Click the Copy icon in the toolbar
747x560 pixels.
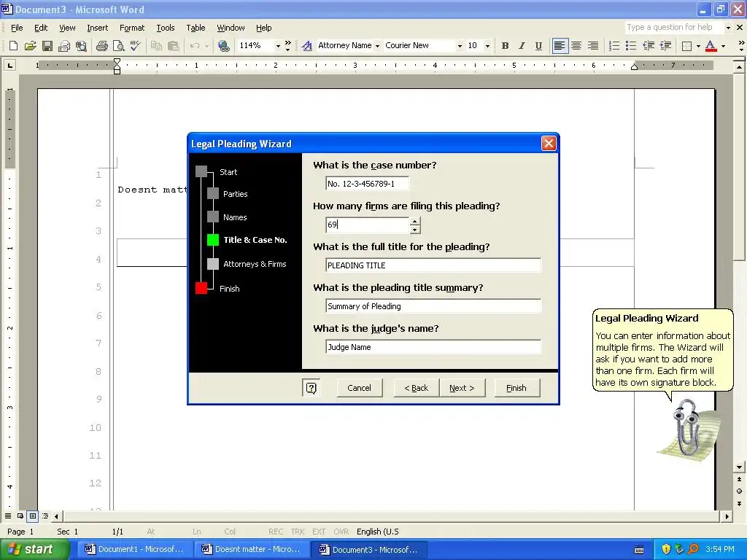tap(156, 46)
